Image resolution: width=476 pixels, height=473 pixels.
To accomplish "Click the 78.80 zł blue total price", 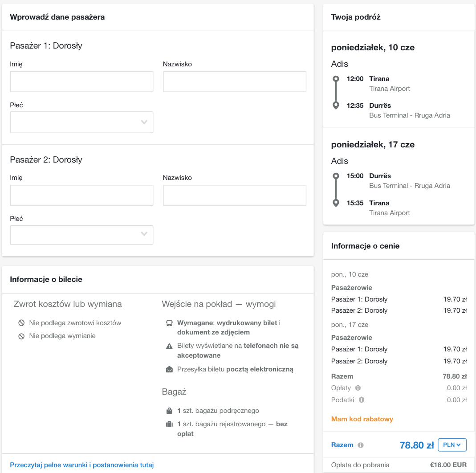I will (x=417, y=445).
